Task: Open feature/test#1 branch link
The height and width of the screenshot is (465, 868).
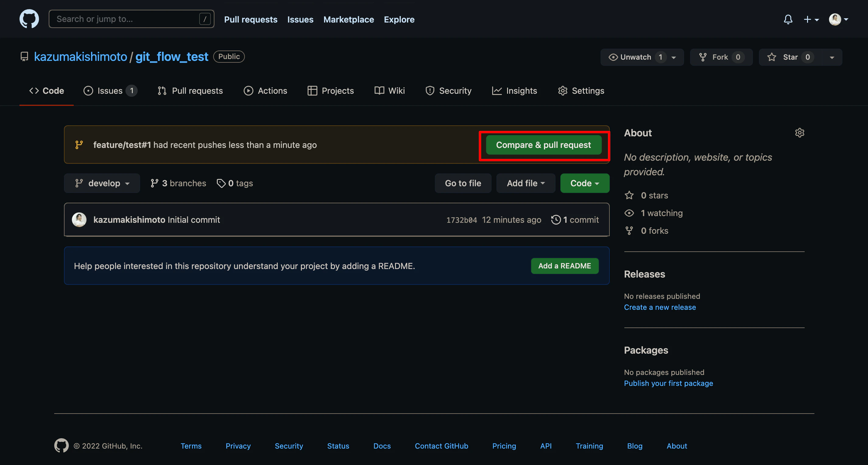Action: (122, 145)
